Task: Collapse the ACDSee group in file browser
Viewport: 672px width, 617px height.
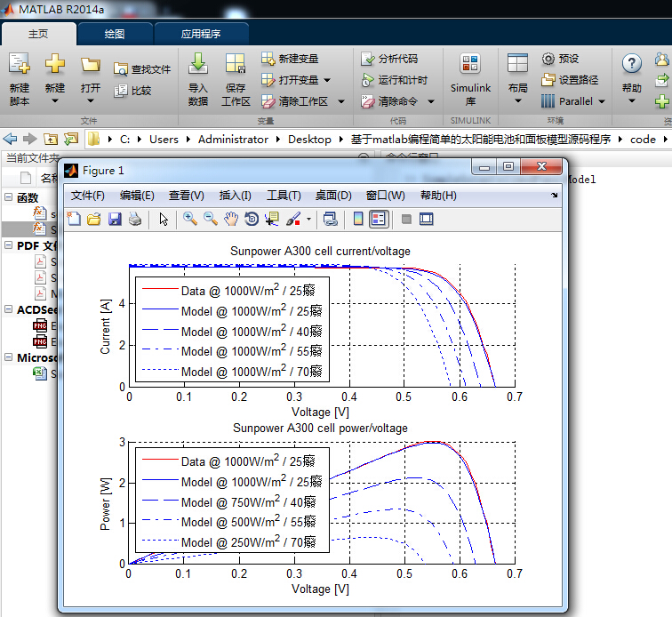Action: click(9, 309)
